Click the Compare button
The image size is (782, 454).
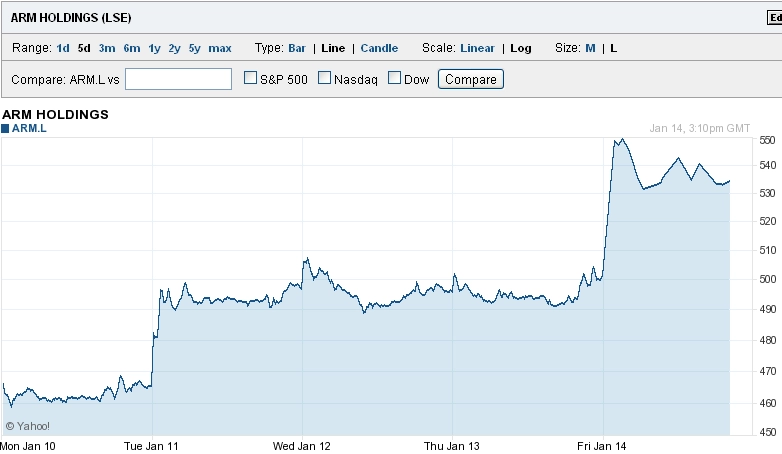[x=471, y=79]
